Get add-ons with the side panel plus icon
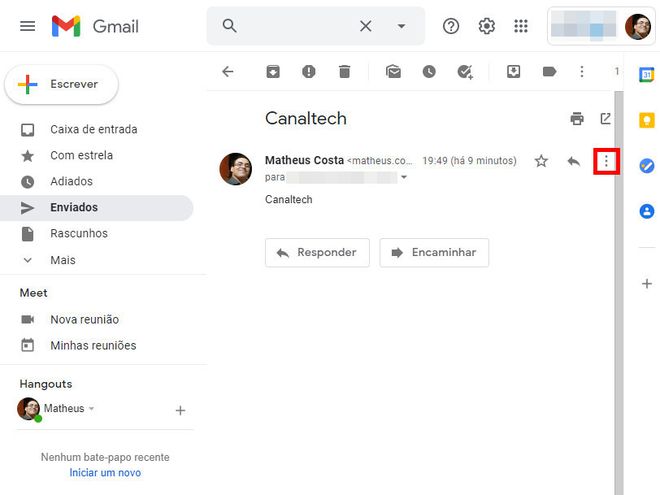The height and width of the screenshot is (495, 660). point(647,284)
